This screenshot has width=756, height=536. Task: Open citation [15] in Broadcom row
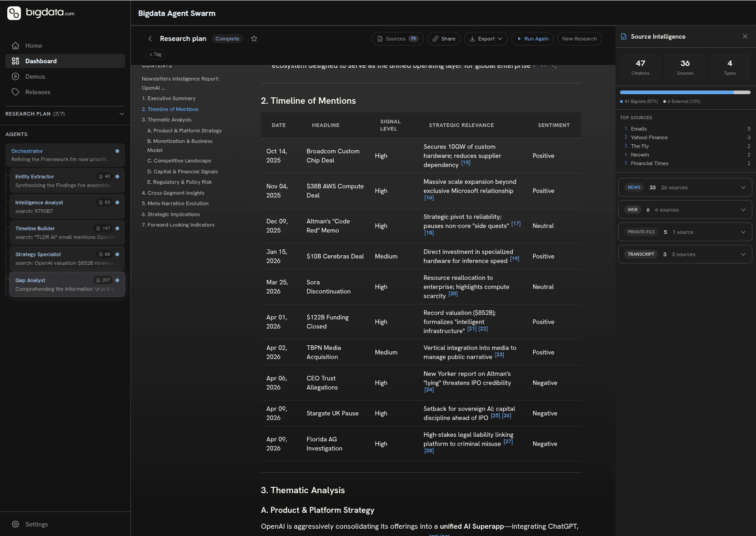[x=466, y=162]
